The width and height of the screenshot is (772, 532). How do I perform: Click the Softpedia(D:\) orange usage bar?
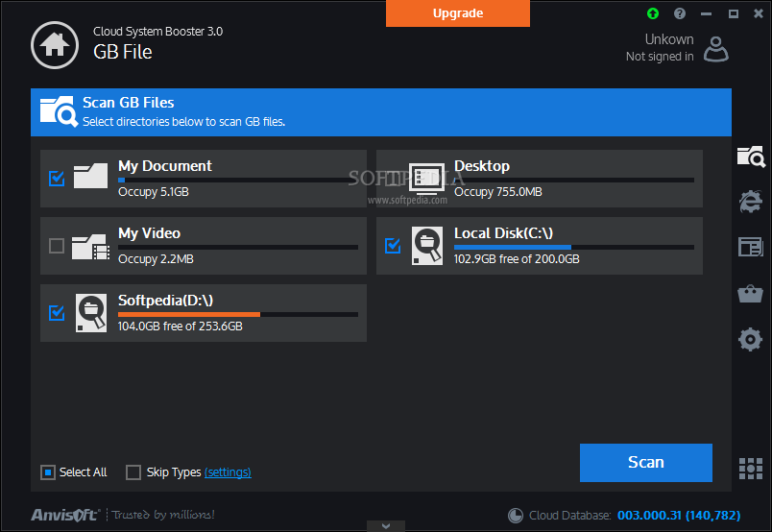coord(238,314)
